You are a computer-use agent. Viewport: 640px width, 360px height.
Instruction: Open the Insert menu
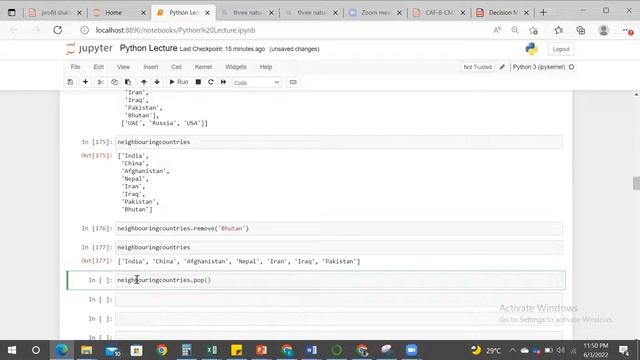(x=151, y=67)
